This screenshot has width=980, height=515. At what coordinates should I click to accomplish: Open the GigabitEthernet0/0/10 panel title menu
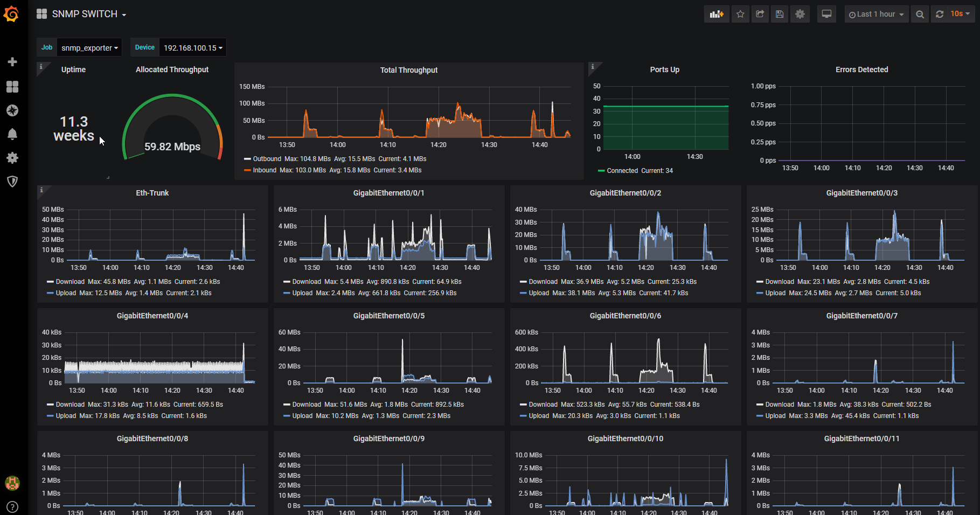(x=625, y=439)
